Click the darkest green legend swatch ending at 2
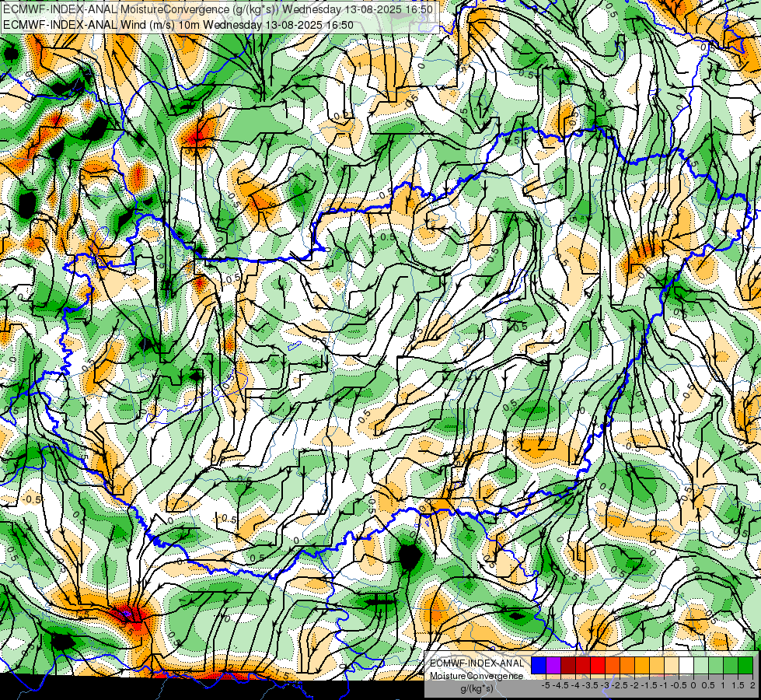761x700 pixels. [x=745, y=665]
